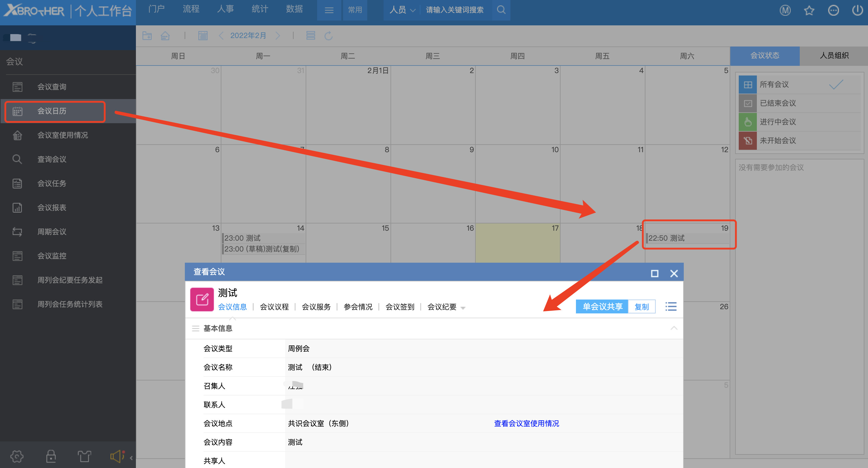Open the 人员 search type dropdown
The width and height of the screenshot is (868, 468).
402,10
